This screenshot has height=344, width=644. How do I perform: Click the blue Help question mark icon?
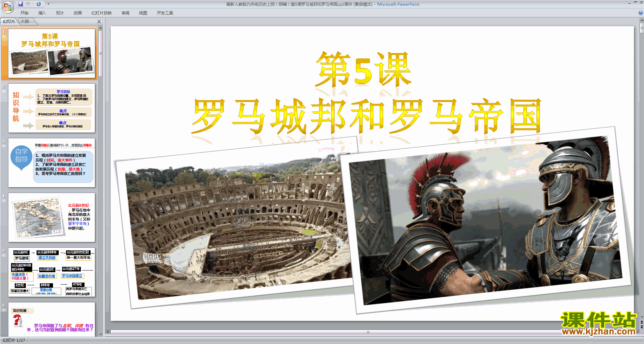(640, 13)
